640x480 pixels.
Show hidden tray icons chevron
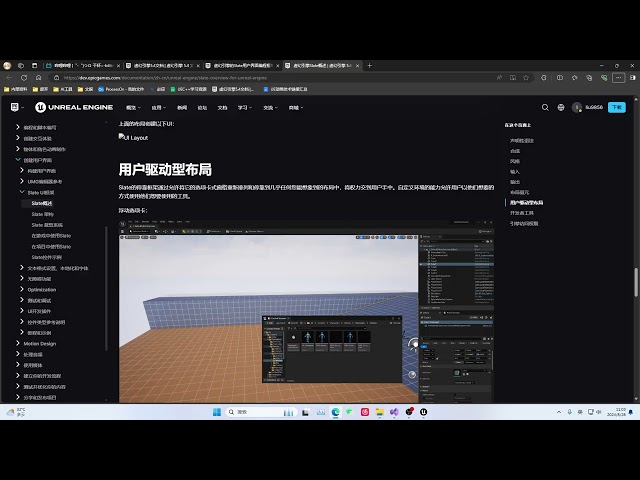pyautogui.click(x=559, y=412)
